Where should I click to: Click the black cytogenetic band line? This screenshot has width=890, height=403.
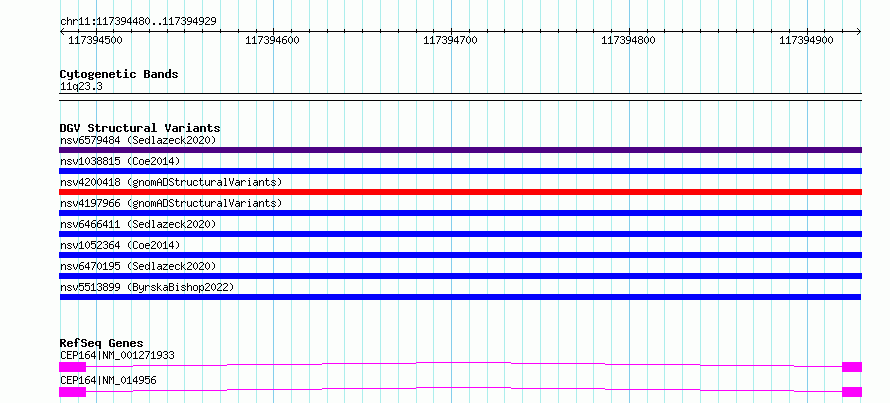(460, 96)
